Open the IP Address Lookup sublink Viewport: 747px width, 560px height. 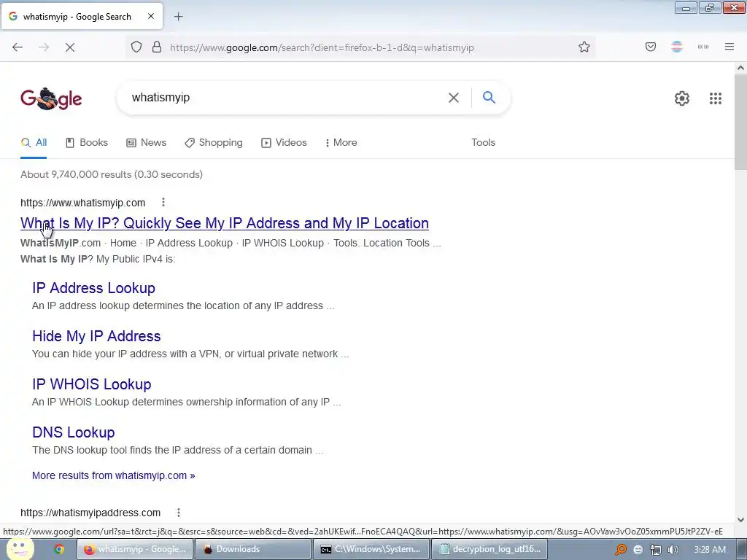(x=93, y=287)
